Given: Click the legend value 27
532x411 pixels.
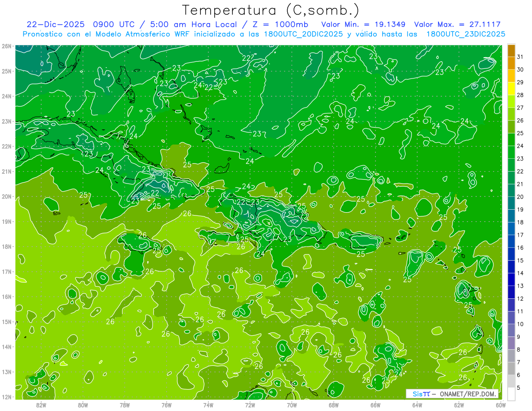Looking at the screenshot, I should pos(520,108).
